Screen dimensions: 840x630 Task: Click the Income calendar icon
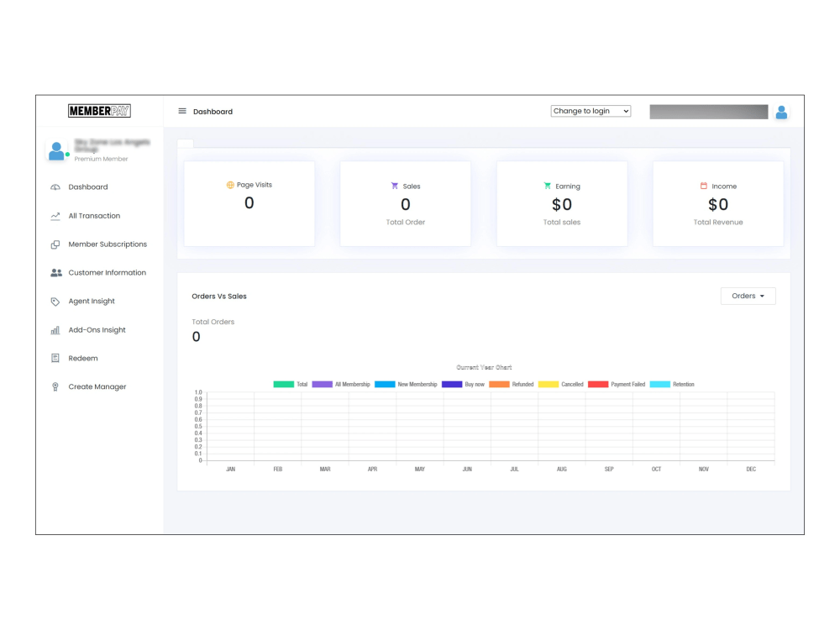click(705, 185)
